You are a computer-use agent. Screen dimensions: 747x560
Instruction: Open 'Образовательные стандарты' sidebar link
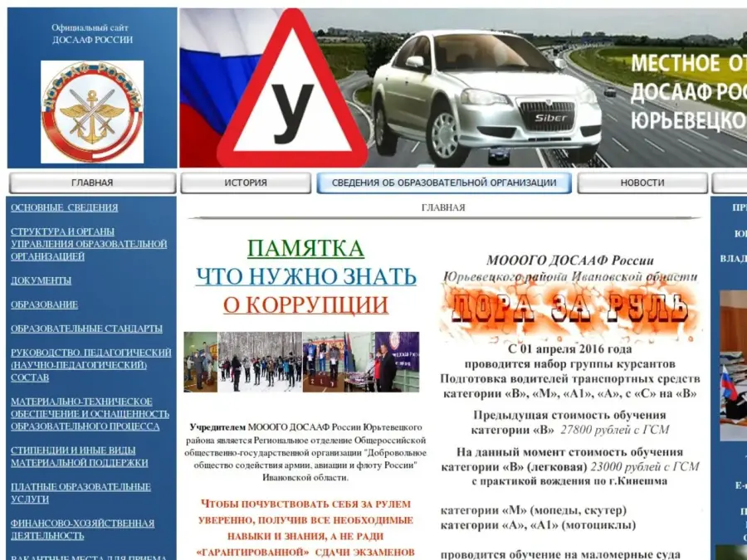(86, 329)
